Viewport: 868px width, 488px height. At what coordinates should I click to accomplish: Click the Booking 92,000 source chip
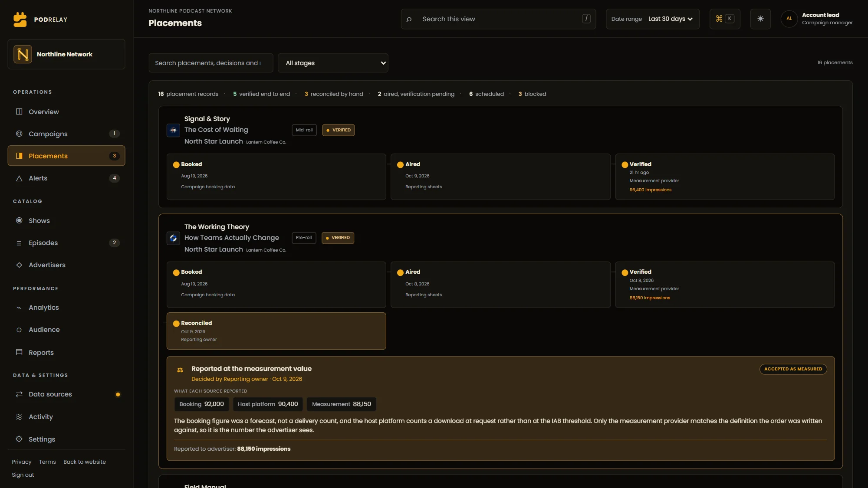pos(201,404)
